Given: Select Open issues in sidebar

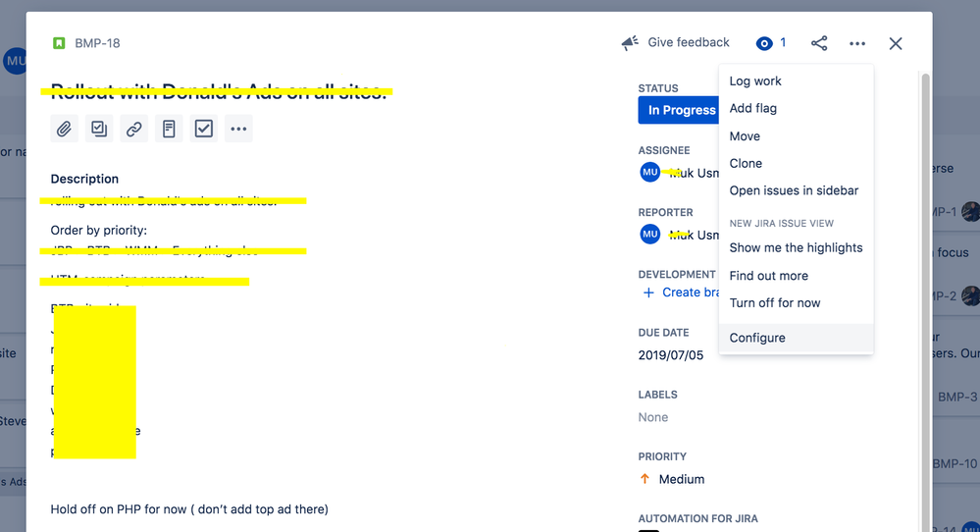Looking at the screenshot, I should 796,190.
